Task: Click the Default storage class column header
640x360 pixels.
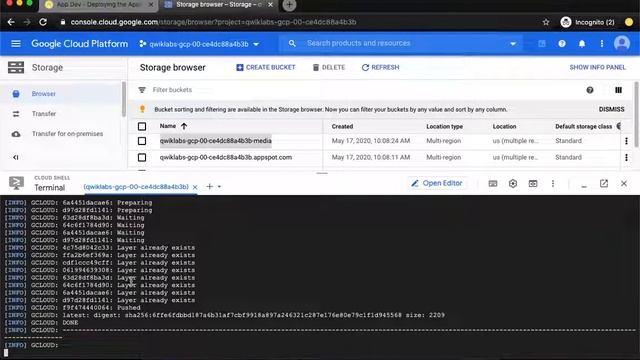Action: coord(583,127)
